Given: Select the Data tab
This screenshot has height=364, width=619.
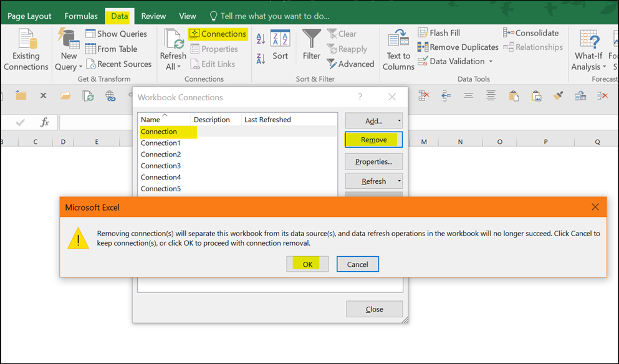Looking at the screenshot, I should (x=119, y=16).
